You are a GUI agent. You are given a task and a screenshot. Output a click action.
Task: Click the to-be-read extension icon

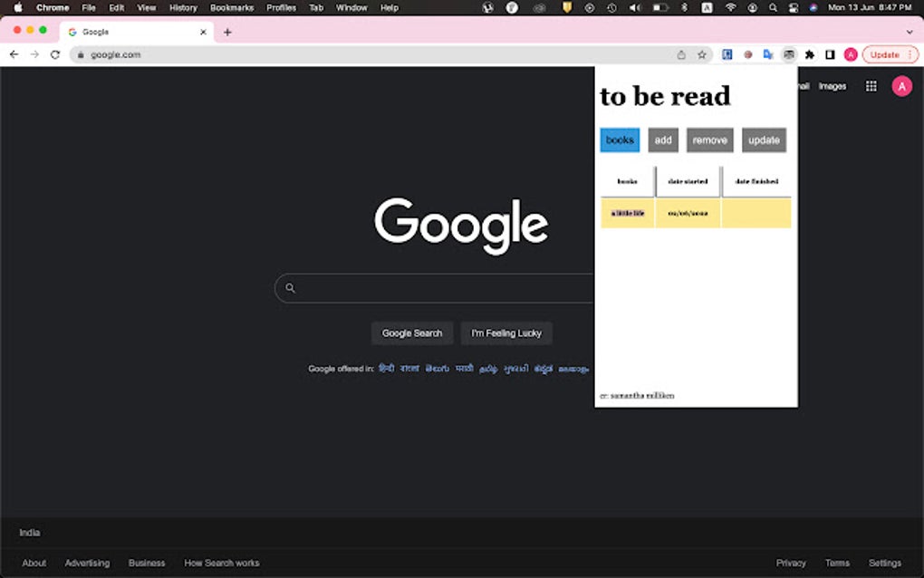[788, 54]
